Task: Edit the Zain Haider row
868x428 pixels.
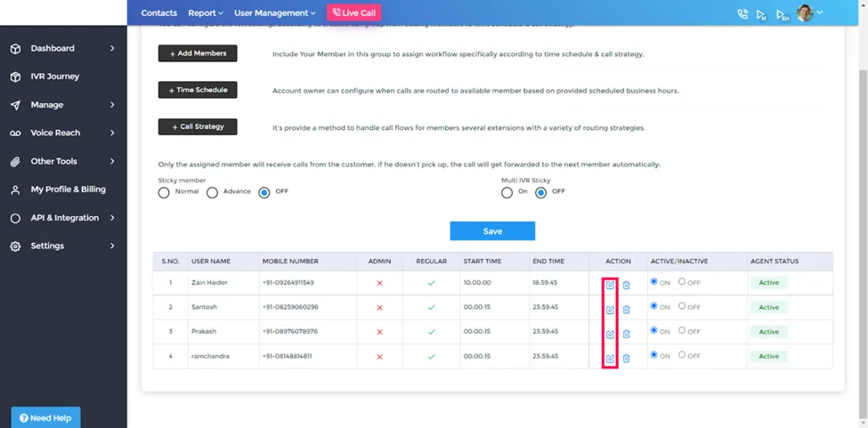Action: [x=610, y=286]
